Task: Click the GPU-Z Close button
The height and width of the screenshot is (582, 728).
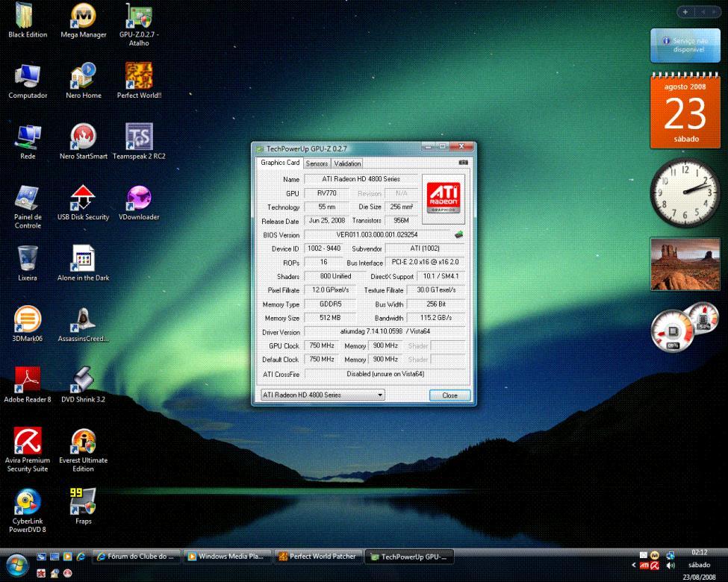Action: pyautogui.click(x=449, y=395)
